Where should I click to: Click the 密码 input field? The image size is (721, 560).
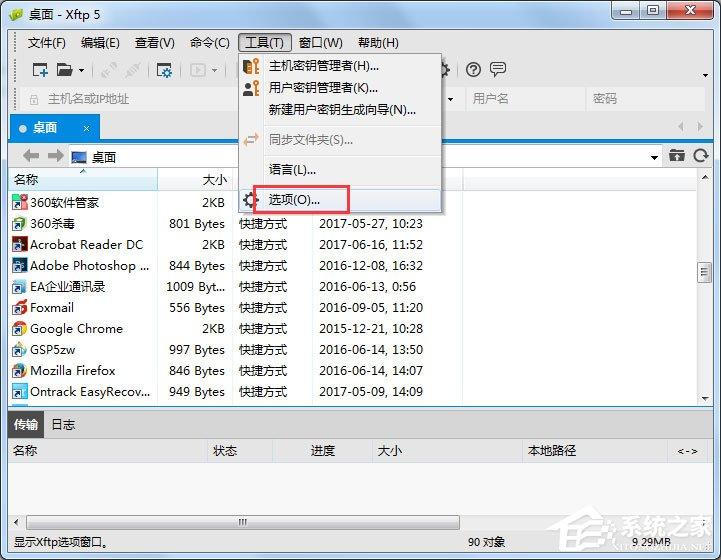point(645,98)
